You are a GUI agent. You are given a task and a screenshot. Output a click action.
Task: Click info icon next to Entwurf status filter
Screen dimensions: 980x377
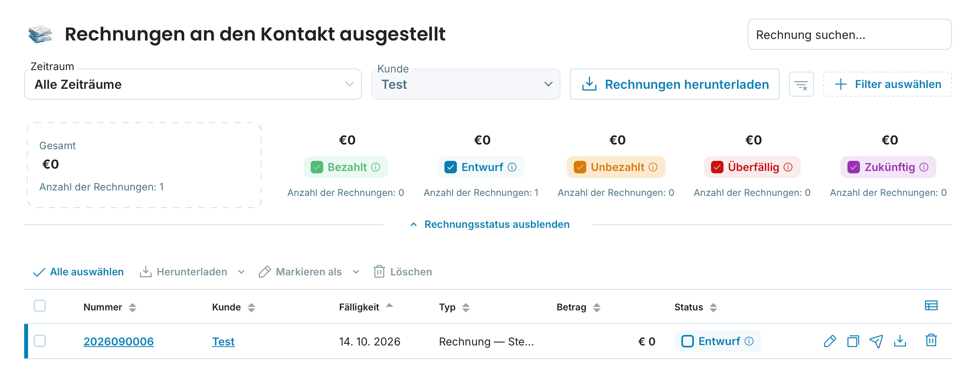click(x=512, y=167)
